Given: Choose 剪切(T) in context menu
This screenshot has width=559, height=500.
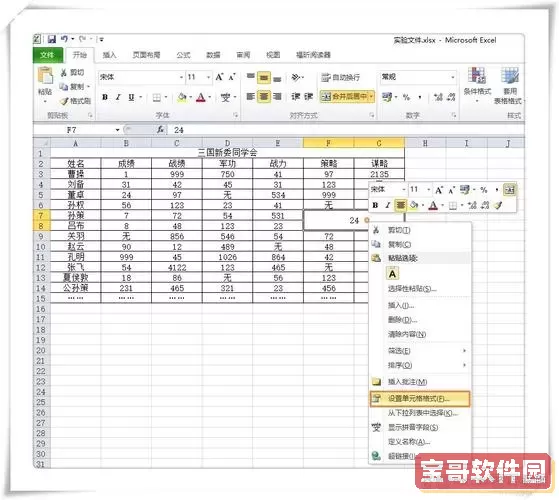Looking at the screenshot, I should [420, 230].
